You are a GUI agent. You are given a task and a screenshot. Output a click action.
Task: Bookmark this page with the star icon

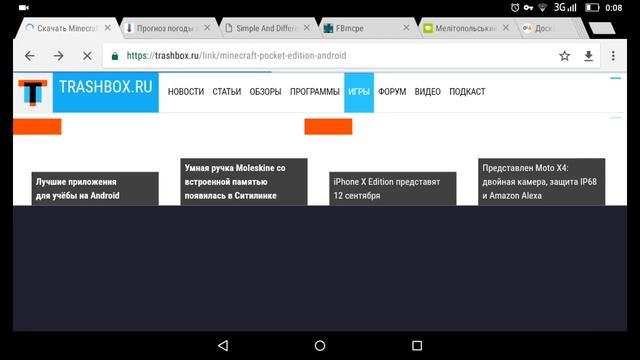tap(564, 56)
